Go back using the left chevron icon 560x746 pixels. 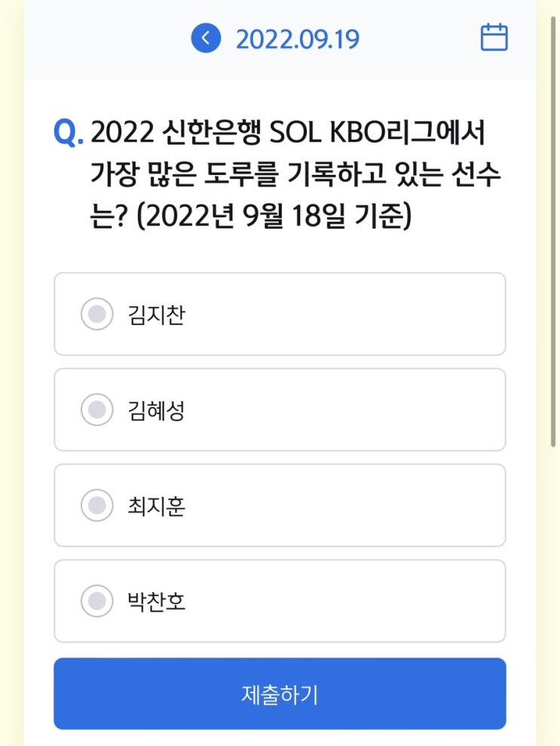click(206, 38)
